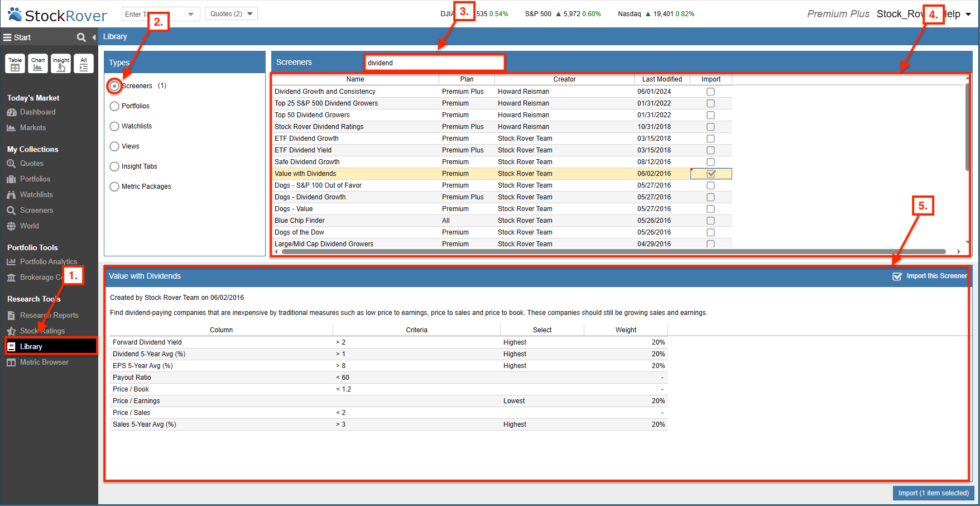Check Import for Blue Chip Finder
980x506 pixels.
710,221
